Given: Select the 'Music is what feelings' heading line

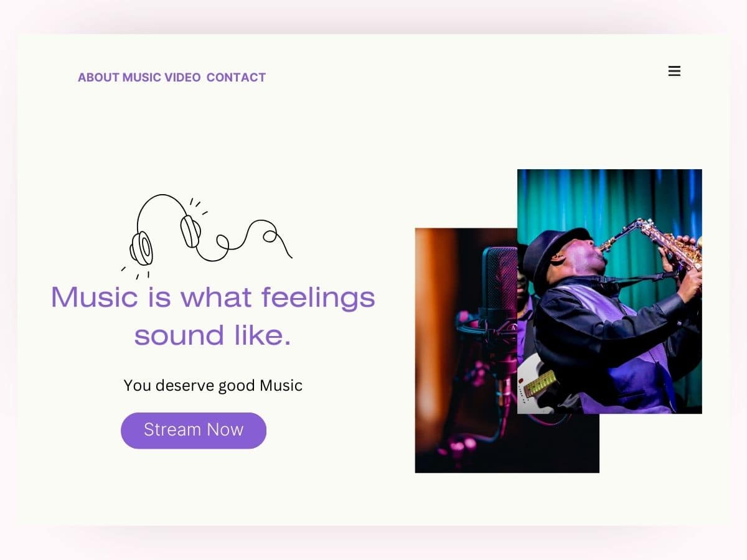Looking at the screenshot, I should (213, 296).
